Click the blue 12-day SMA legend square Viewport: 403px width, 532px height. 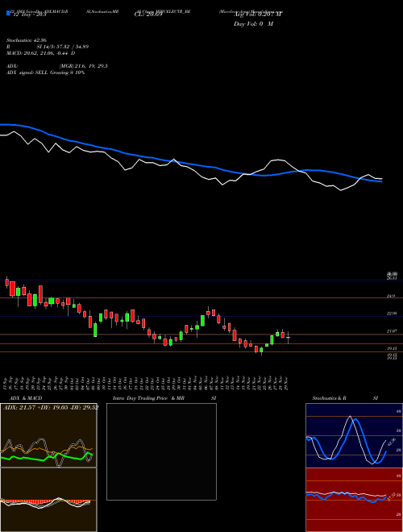pyautogui.click(x=8, y=14)
